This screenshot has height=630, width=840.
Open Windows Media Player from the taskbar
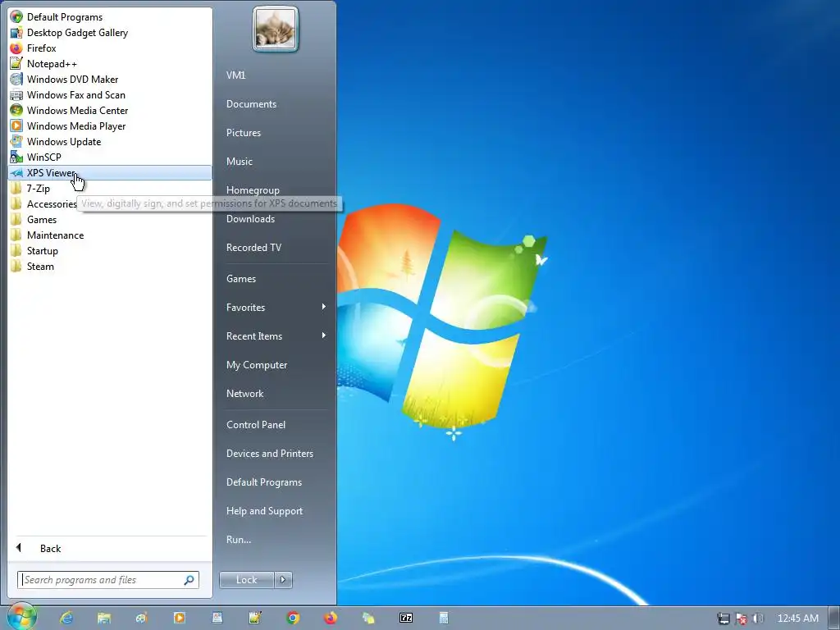[x=180, y=618]
